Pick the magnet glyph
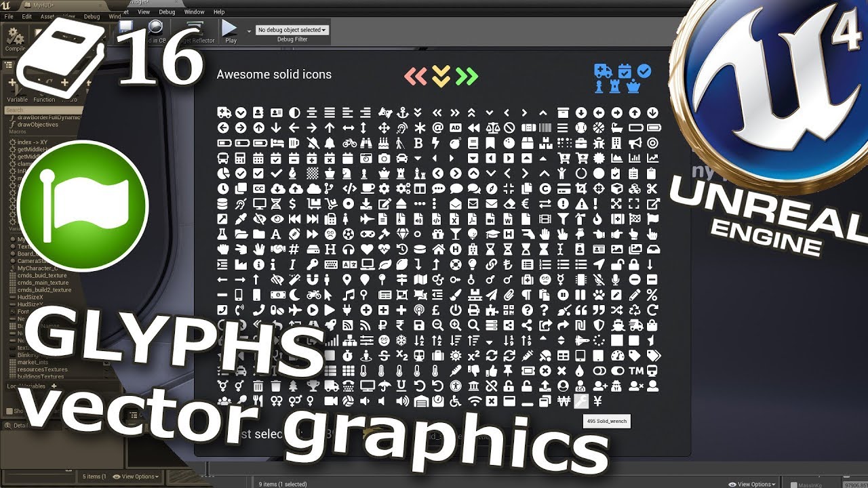 click(312, 279)
